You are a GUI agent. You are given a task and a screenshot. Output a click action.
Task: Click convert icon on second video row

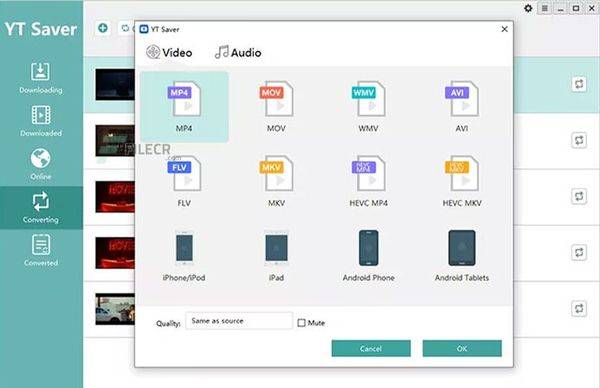coord(579,140)
